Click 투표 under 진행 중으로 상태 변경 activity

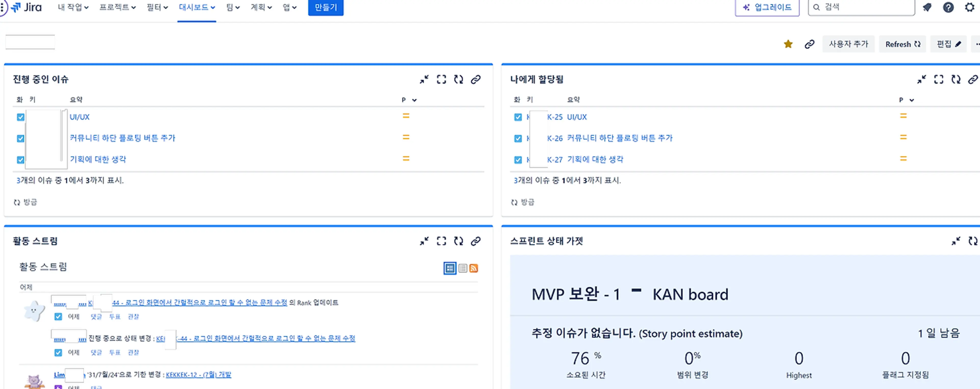point(115,353)
